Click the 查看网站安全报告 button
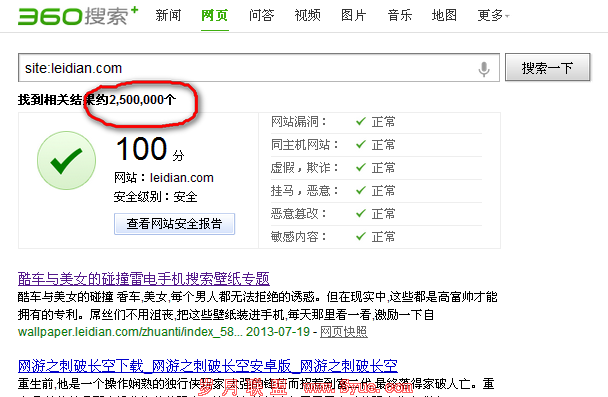Image resolution: width=608 pixels, height=397 pixels. [174, 224]
